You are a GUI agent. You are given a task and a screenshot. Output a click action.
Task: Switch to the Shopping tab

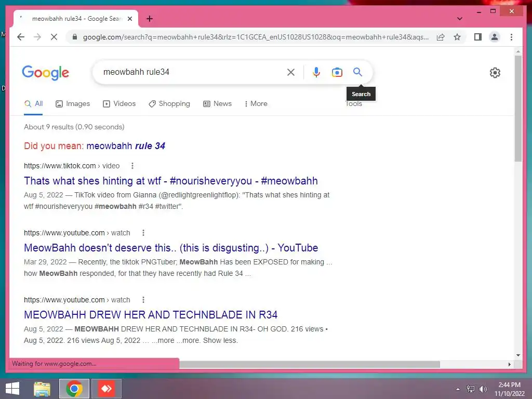pos(169,104)
